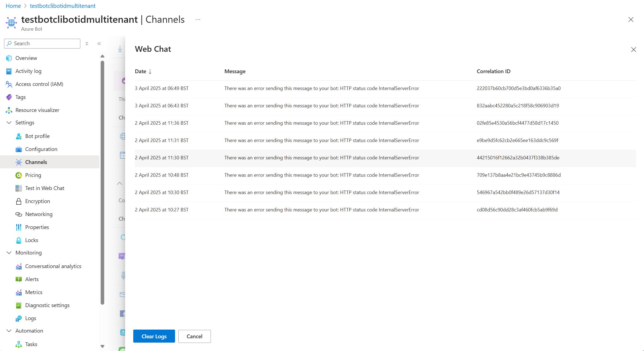This screenshot has height=351, width=644.
Task: Click the Tags purple label icon
Action: coord(9,97)
